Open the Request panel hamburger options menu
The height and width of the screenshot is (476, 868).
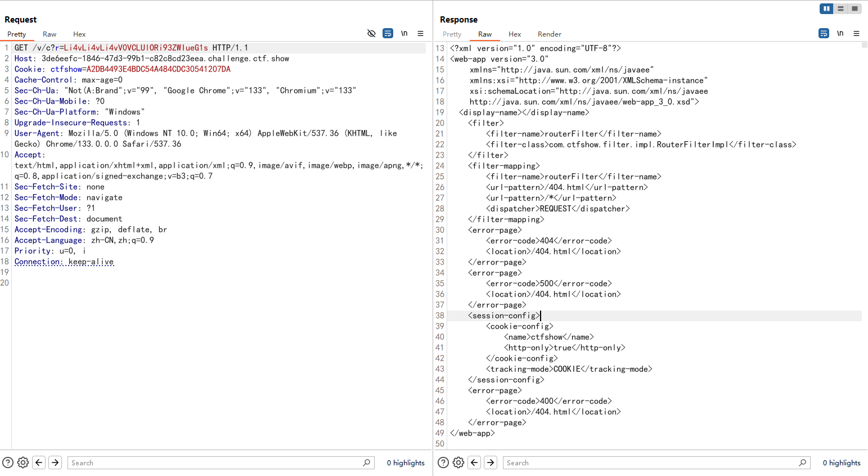tap(420, 34)
